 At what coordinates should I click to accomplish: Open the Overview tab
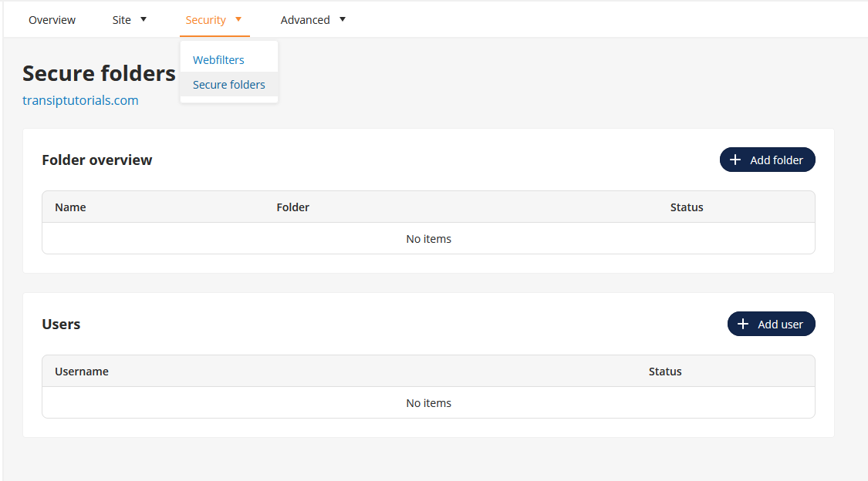coord(52,20)
